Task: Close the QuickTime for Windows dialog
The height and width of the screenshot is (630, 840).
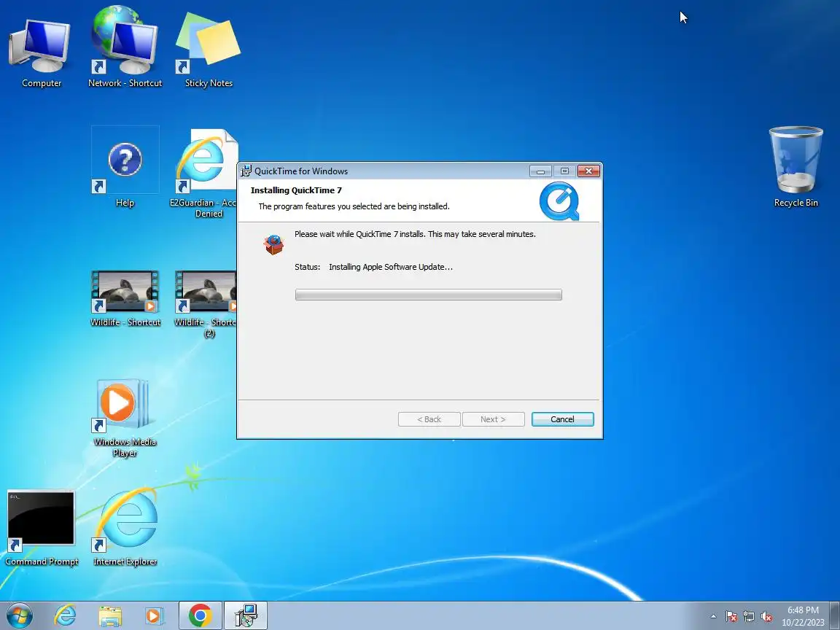Action: click(588, 171)
